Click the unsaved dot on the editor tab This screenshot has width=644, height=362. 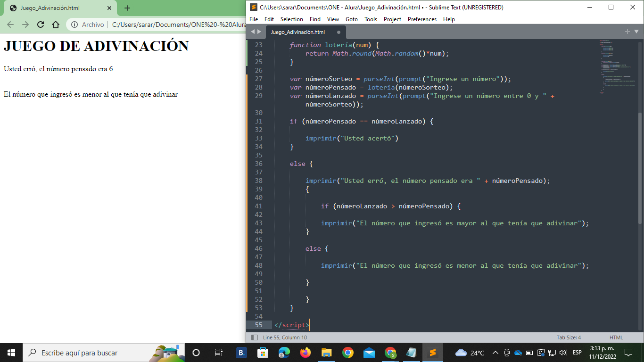tap(339, 32)
